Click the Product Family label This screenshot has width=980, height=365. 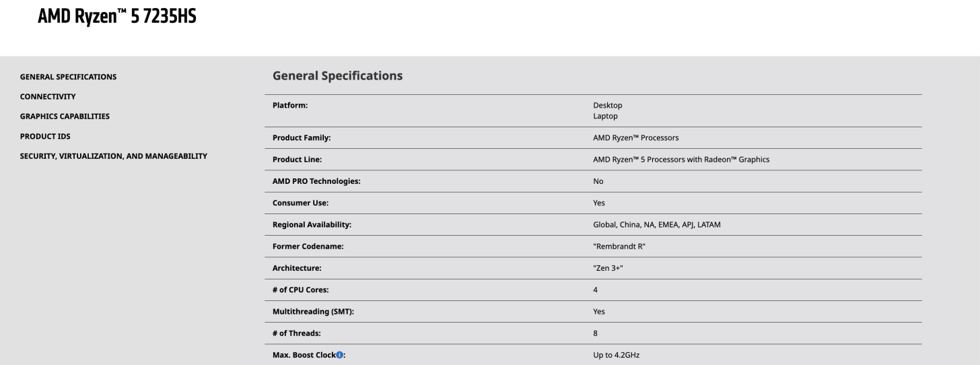(x=302, y=138)
